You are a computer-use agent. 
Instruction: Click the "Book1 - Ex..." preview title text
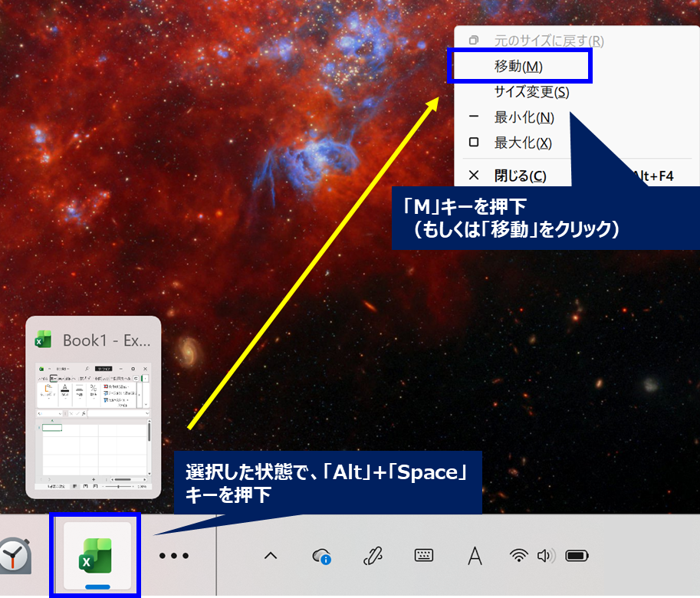[x=106, y=340]
